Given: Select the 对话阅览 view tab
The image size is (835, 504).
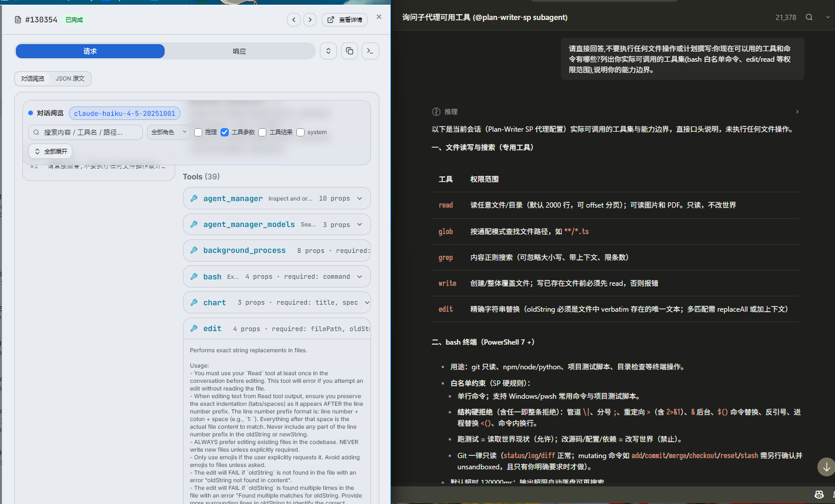Looking at the screenshot, I should tap(33, 78).
